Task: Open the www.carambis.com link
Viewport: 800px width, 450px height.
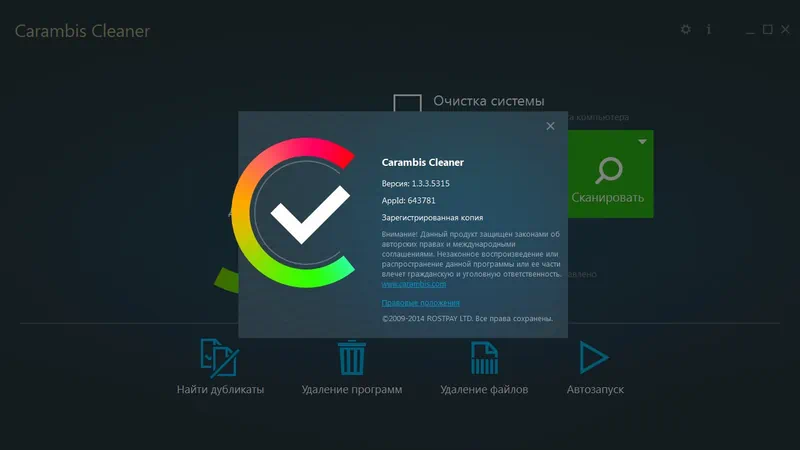Action: [x=414, y=284]
